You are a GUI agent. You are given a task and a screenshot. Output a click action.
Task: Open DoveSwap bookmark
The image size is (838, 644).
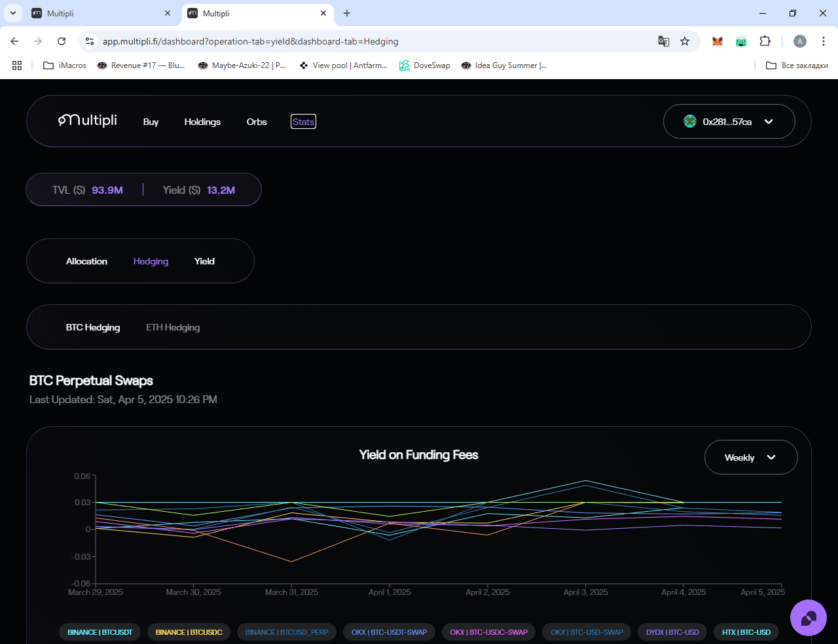(x=425, y=65)
